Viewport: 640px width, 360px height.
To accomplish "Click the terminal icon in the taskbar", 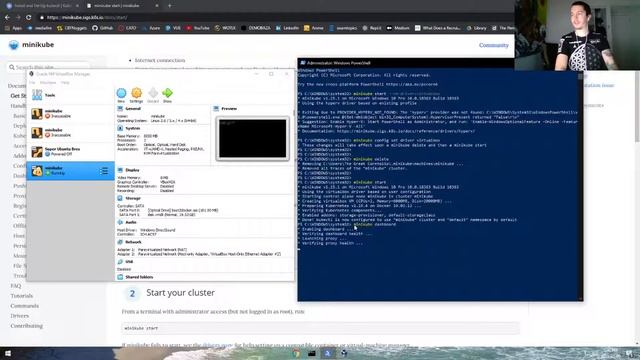I will pyautogui.click(x=312, y=353).
